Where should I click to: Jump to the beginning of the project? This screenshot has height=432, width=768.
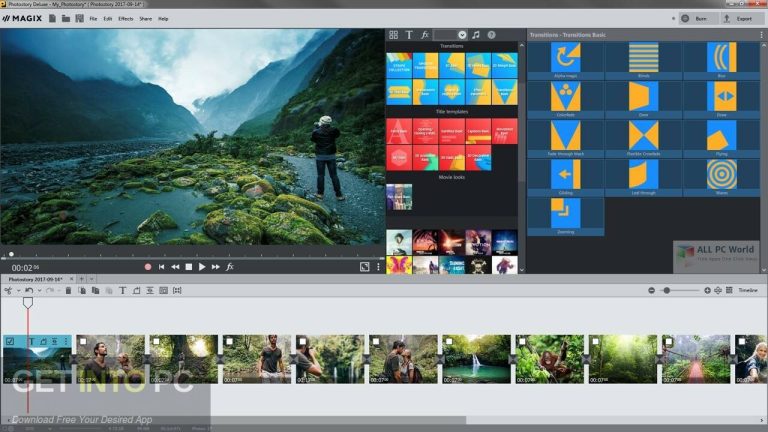click(x=161, y=267)
